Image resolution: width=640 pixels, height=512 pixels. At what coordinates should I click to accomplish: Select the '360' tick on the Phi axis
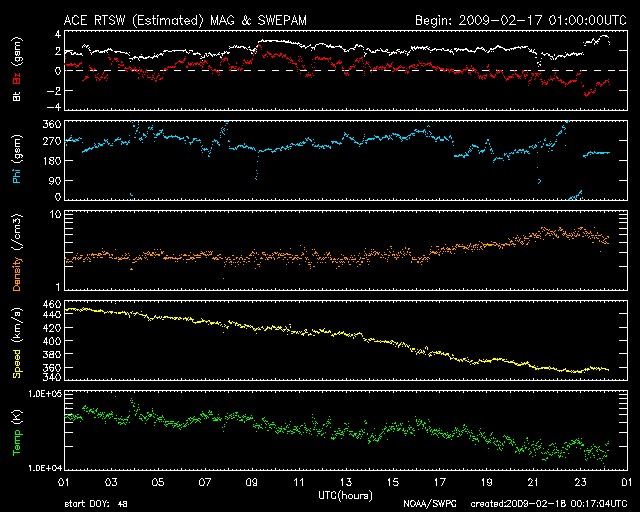point(52,124)
